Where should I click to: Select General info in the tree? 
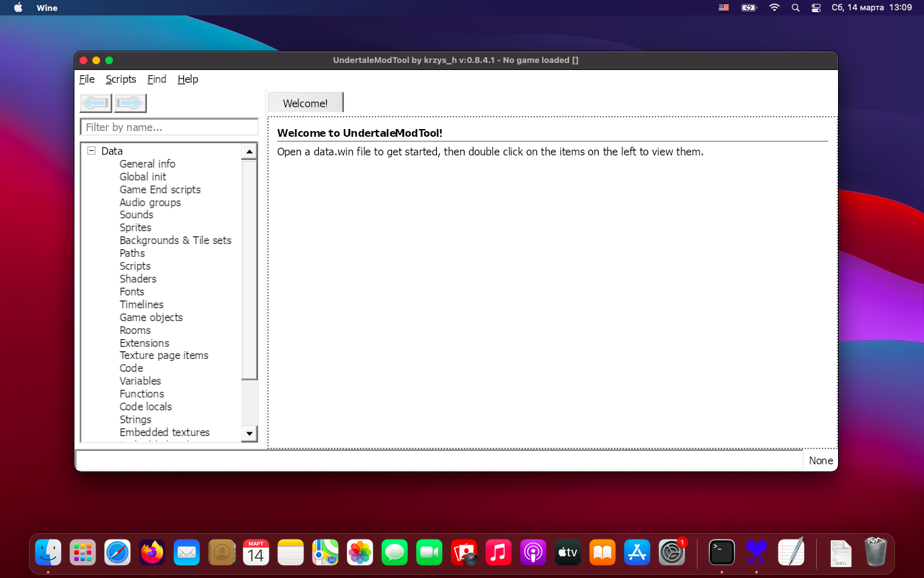point(147,164)
